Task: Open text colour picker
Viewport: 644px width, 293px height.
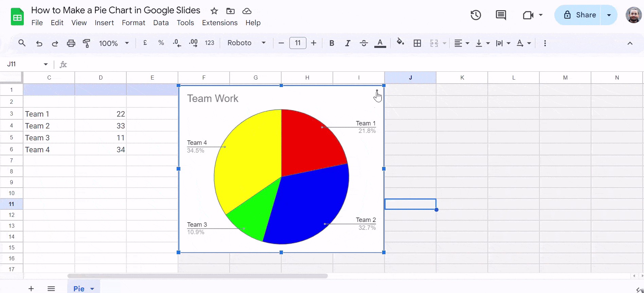Action: tap(380, 43)
